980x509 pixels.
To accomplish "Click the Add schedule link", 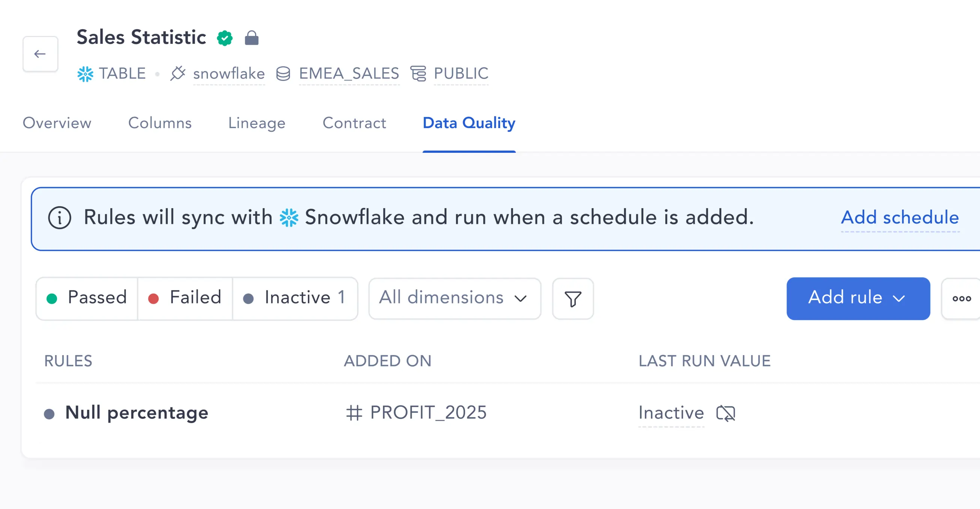I will point(900,218).
